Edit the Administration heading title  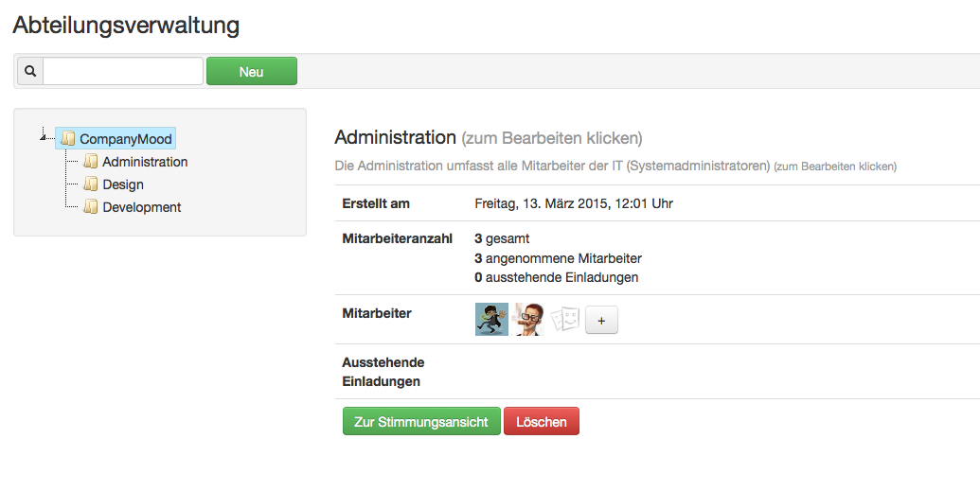[x=395, y=137]
